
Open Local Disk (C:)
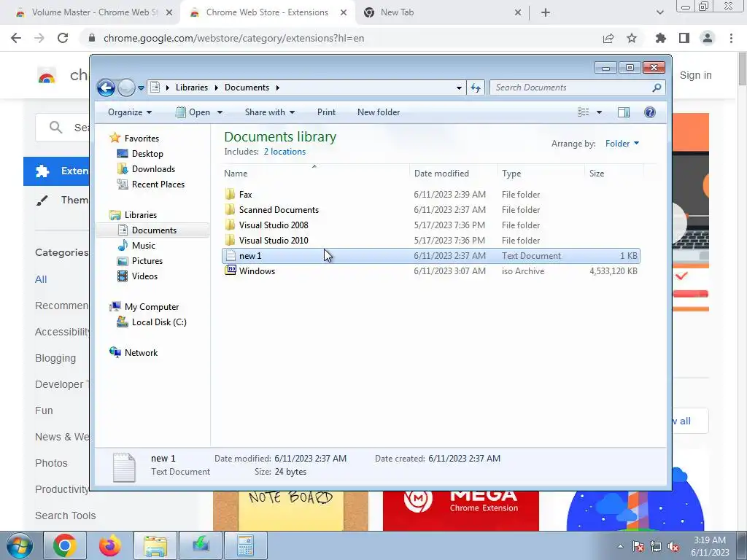159,322
